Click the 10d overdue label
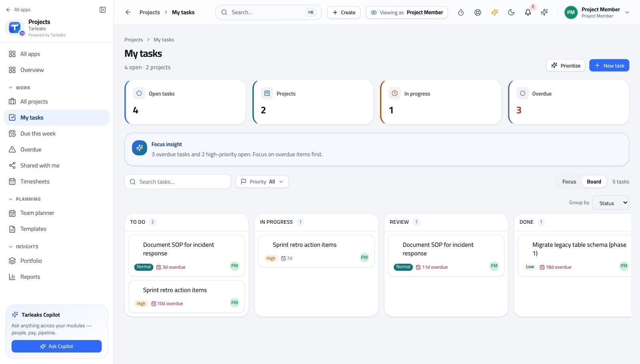This screenshot has height=364, width=640. coord(167,304)
